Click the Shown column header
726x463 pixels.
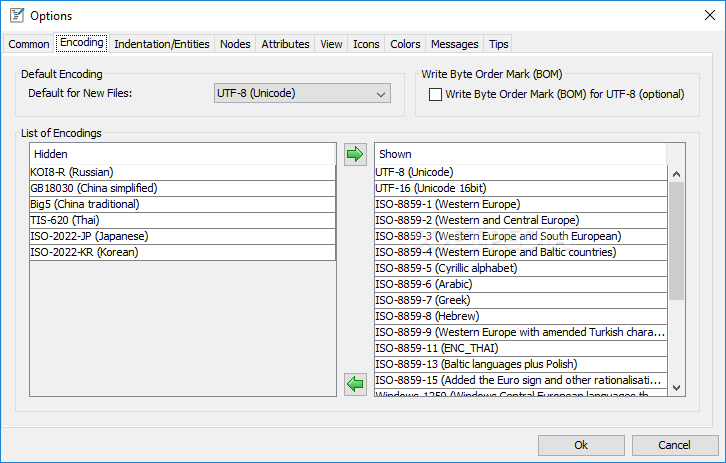521,154
